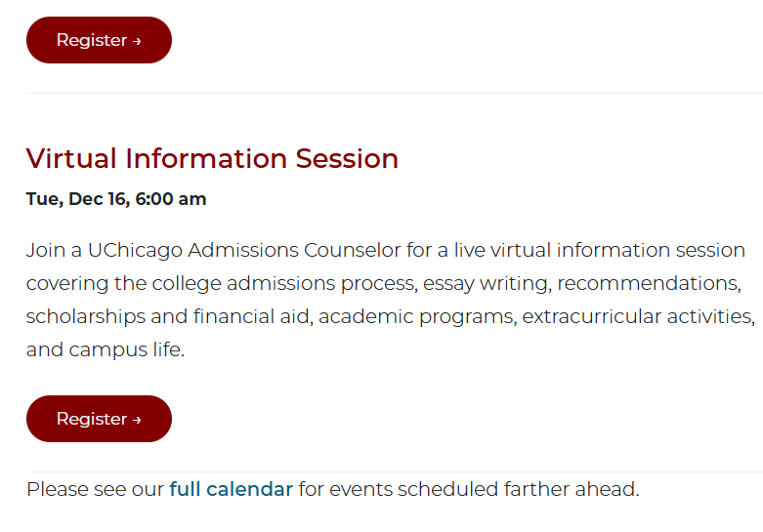This screenshot has height=532, width=763.
Task: Click the word recommendations in the description
Action: [x=646, y=283]
